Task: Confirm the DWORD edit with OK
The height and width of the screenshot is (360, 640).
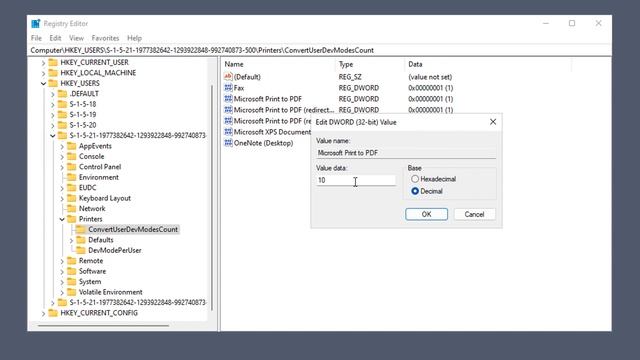Action: click(x=427, y=214)
